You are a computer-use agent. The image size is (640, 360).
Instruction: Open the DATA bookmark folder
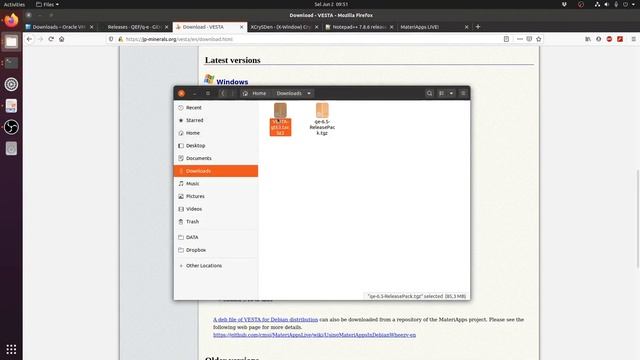coord(216,237)
